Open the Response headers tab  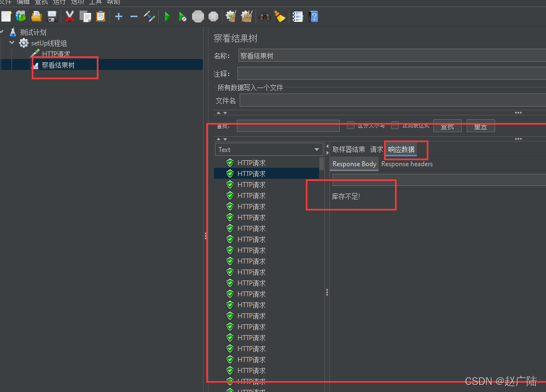[x=406, y=164]
